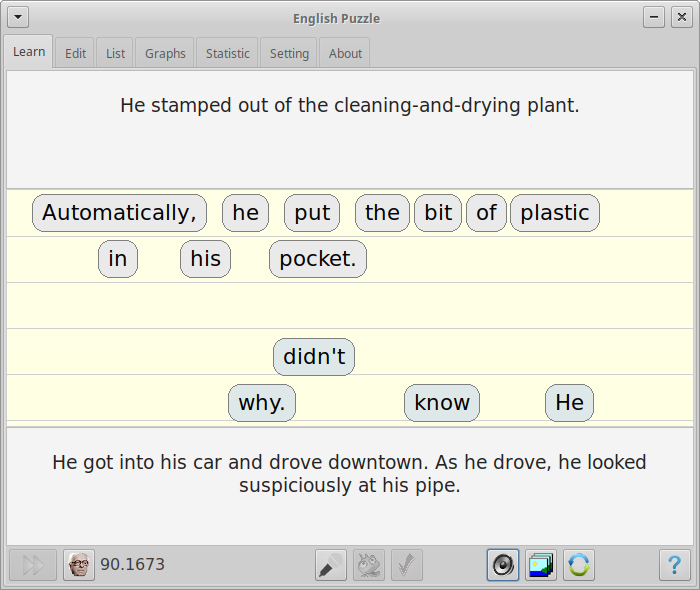Select the 'Automatically,' word tile

click(x=120, y=213)
